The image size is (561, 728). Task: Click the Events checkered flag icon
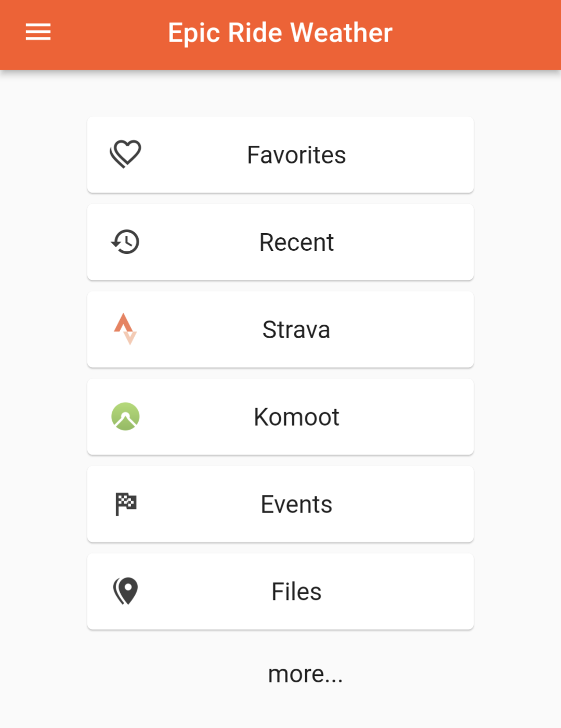125,504
